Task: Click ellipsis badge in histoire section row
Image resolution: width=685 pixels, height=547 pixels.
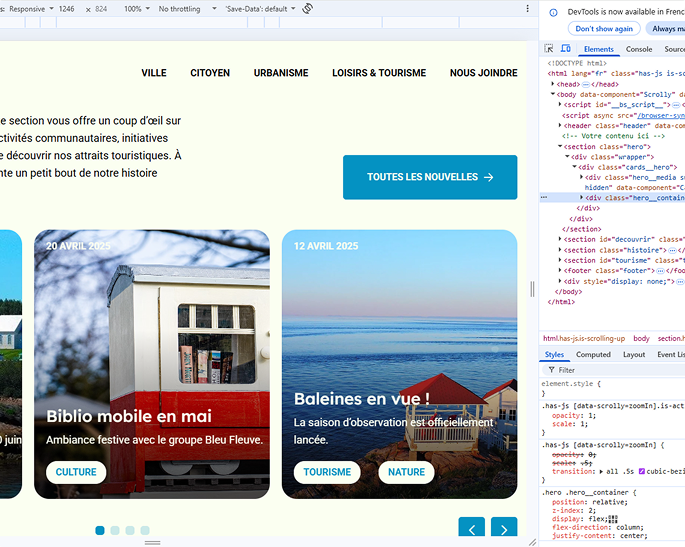Action: click(672, 250)
